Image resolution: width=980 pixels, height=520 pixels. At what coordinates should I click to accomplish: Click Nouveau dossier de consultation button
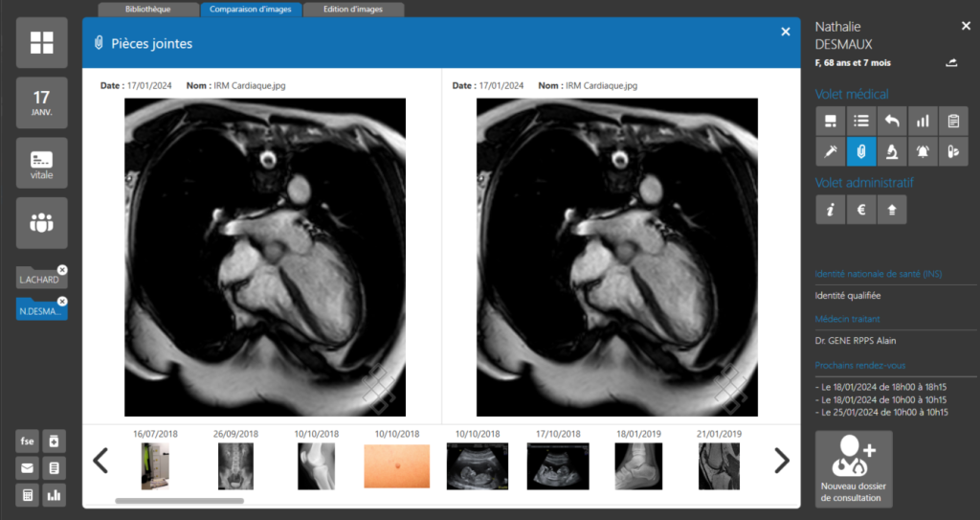click(854, 469)
